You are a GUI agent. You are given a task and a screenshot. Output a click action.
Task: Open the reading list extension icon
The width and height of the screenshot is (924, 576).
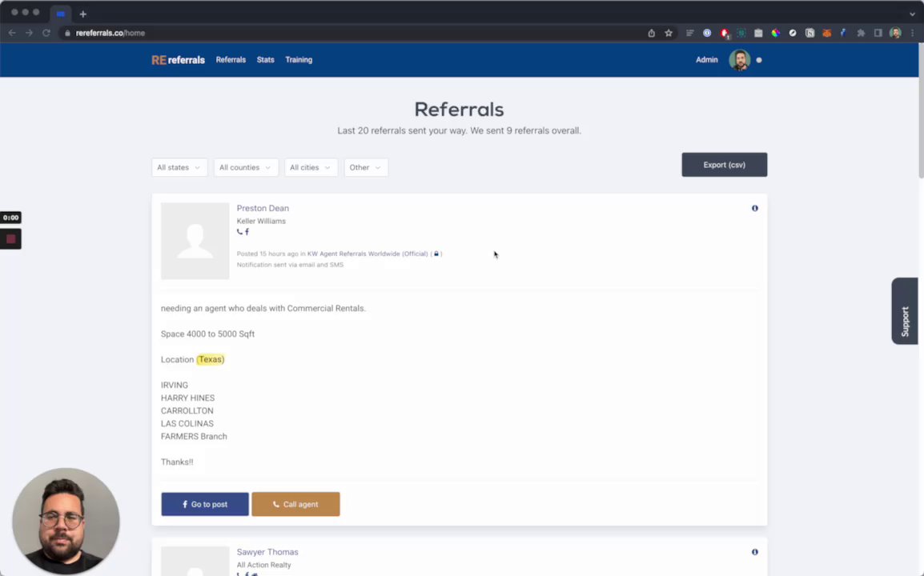pos(689,33)
